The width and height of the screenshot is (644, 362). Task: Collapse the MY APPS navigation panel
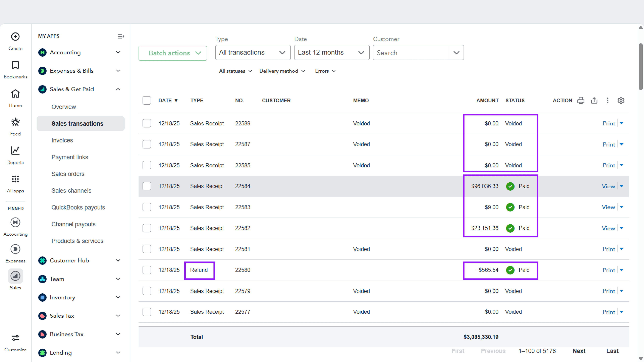click(121, 37)
